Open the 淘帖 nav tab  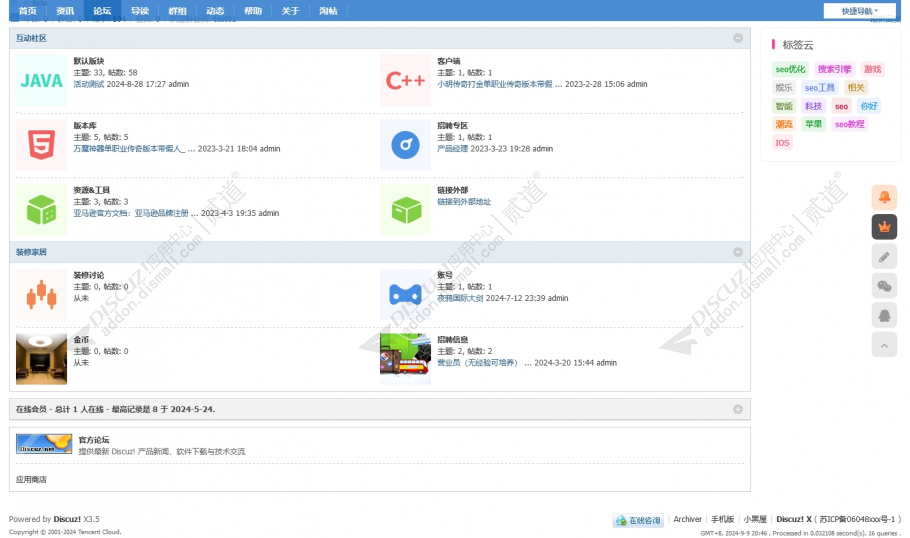click(x=328, y=10)
